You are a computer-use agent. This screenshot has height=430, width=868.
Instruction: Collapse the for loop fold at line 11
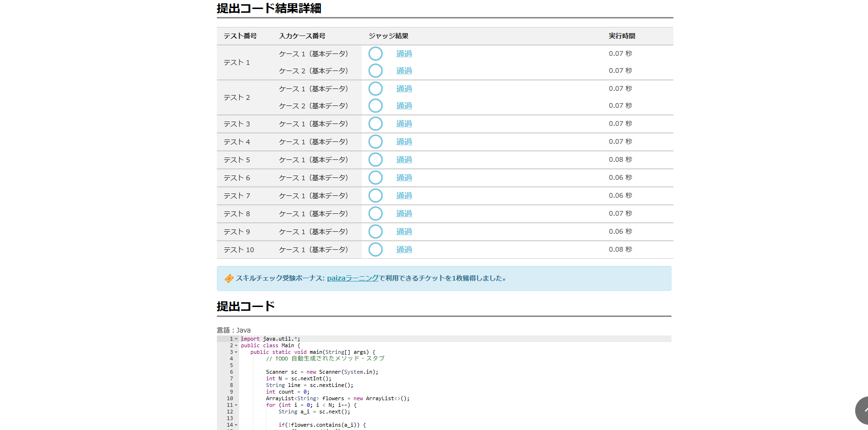point(236,405)
